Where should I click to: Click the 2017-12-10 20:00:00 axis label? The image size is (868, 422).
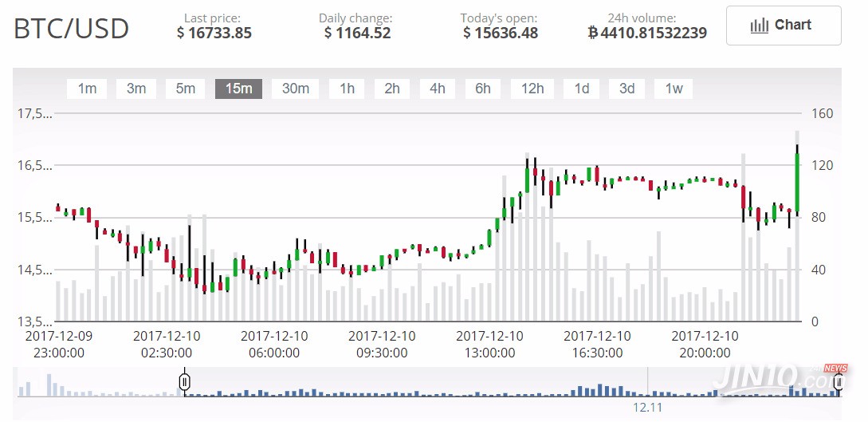[x=704, y=344]
